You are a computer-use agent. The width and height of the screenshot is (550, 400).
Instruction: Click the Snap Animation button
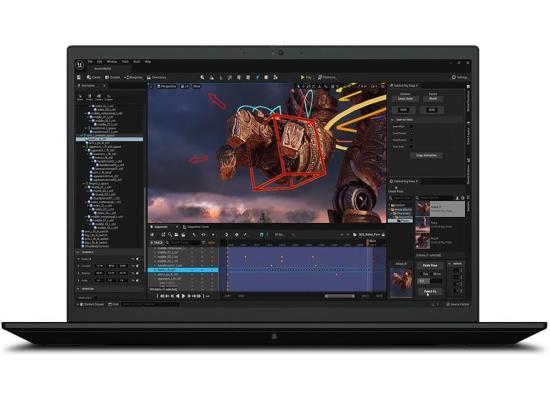(426, 155)
